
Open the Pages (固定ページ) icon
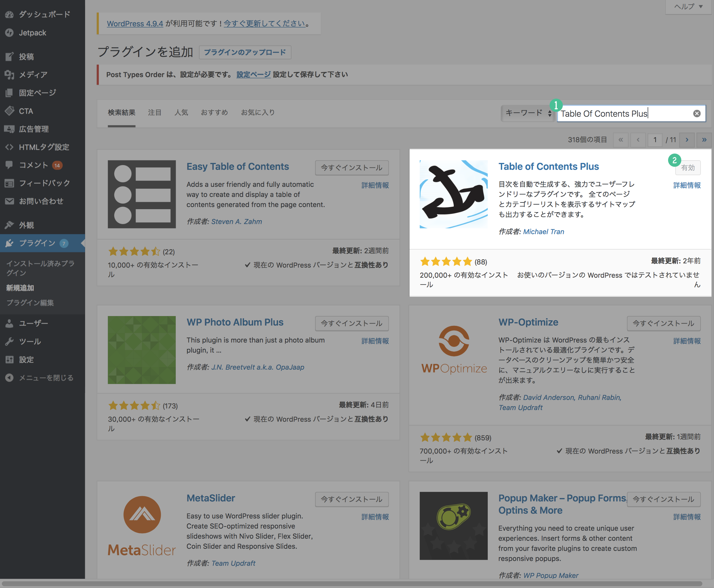click(x=9, y=92)
